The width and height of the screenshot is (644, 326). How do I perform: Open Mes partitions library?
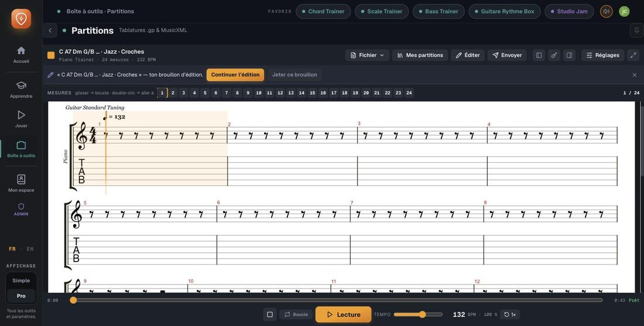(420, 55)
